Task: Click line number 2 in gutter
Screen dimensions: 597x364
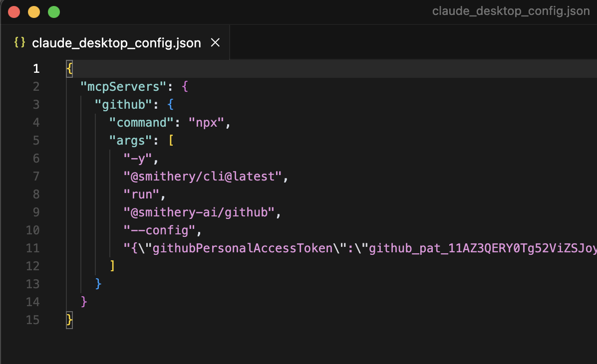Action: point(36,87)
